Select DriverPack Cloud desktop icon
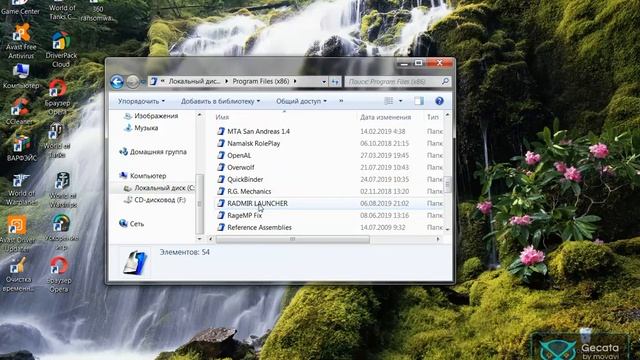Image resolution: width=640 pixels, height=360 pixels. point(61,50)
